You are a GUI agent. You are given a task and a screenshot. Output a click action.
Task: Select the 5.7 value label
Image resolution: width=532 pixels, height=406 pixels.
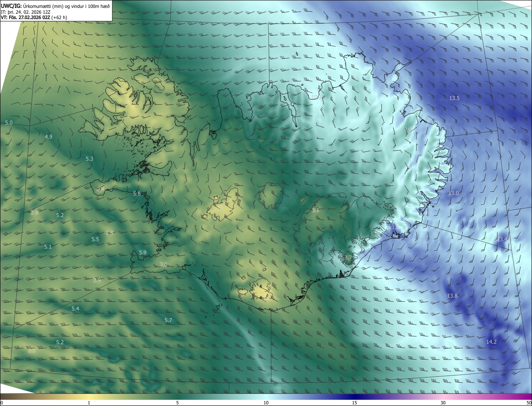click(168, 320)
